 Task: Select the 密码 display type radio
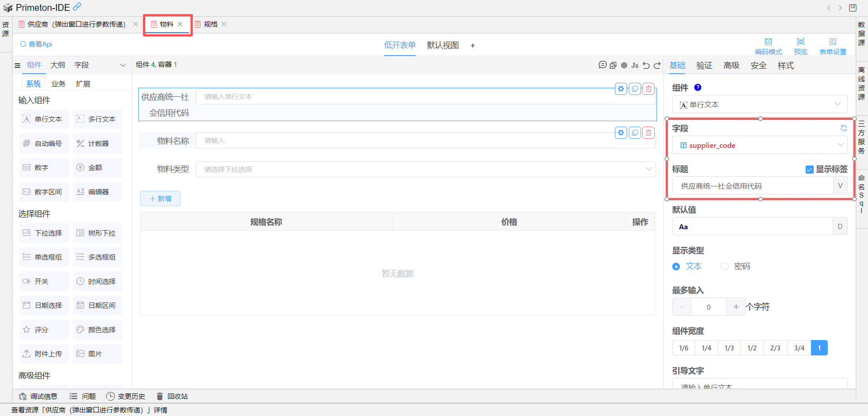click(725, 267)
